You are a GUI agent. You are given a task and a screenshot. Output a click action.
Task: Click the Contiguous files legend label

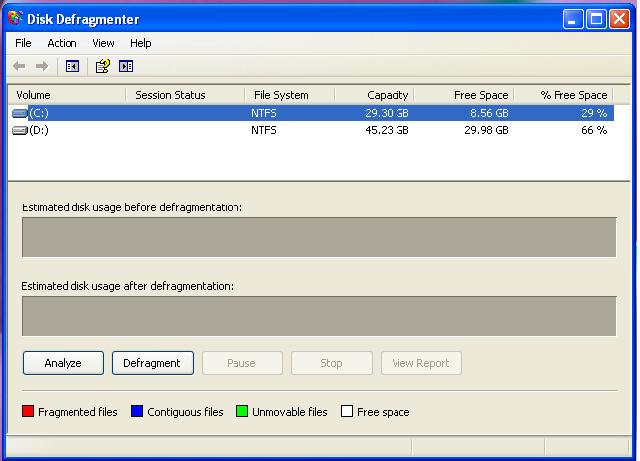tap(185, 412)
